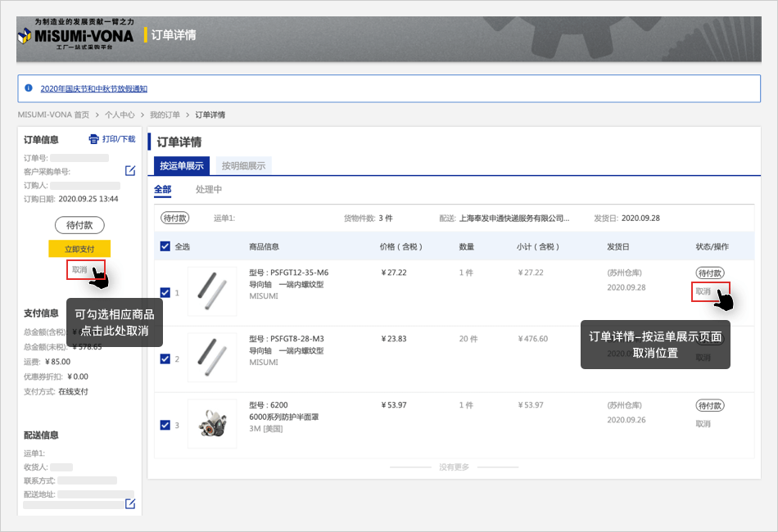Select the 按运单展示 tab

point(182,166)
